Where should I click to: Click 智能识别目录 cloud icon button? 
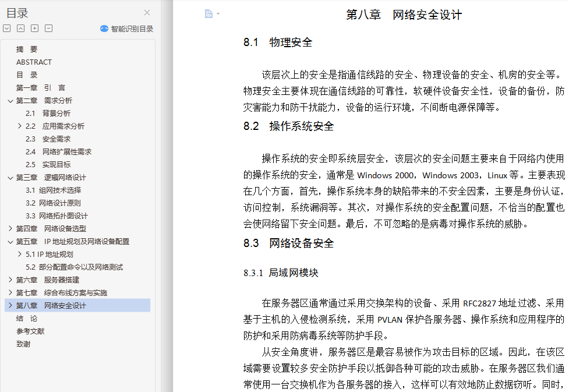(126, 29)
